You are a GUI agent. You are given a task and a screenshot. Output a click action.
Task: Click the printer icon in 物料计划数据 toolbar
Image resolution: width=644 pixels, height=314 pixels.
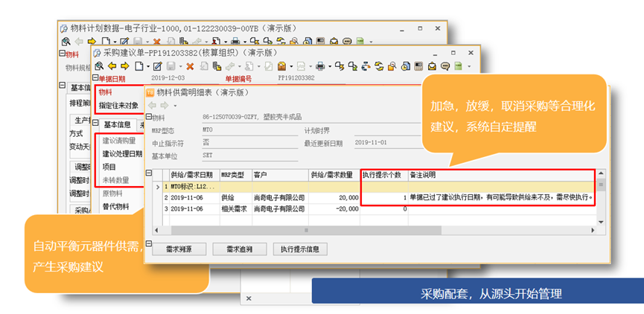235,42
